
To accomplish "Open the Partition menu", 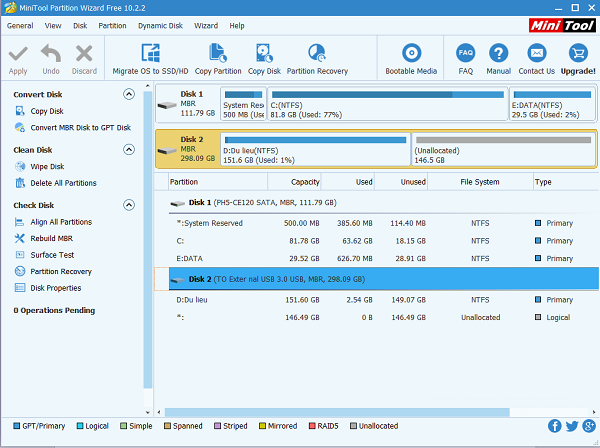I will tap(112, 25).
